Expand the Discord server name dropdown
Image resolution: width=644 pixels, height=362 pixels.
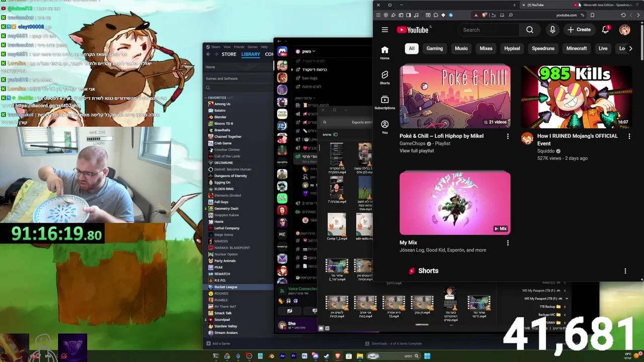(x=313, y=51)
